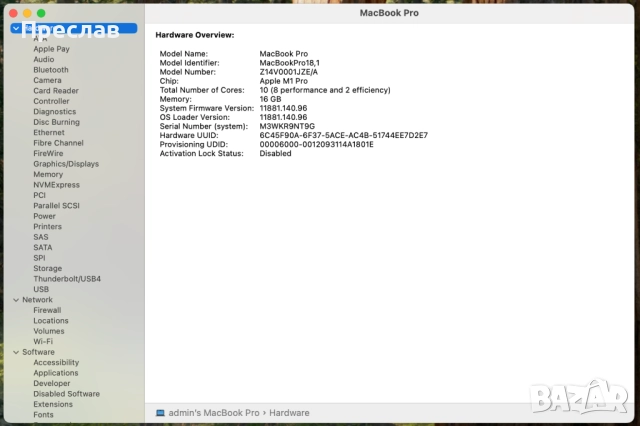This screenshot has height=426, width=640.
Task: Click the Hardware UUID value
Action: point(344,135)
